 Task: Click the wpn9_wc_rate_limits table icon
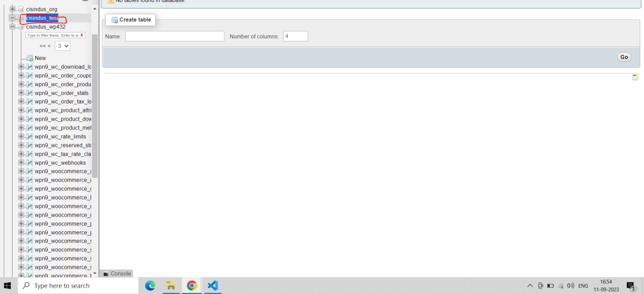coord(30,136)
